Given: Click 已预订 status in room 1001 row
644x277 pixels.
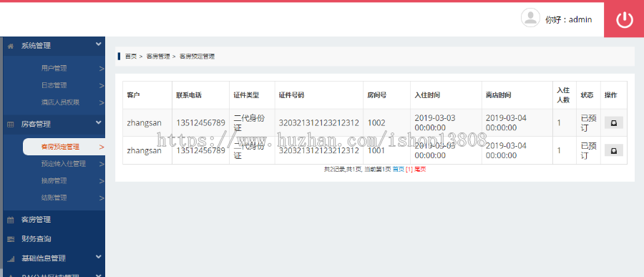Looking at the screenshot, I should [589, 151].
